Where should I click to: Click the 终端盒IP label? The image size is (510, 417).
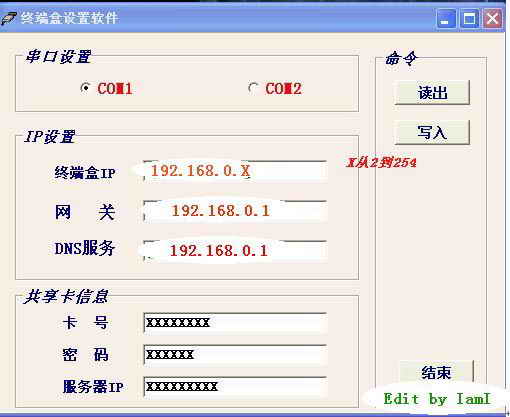pyautogui.click(x=85, y=173)
